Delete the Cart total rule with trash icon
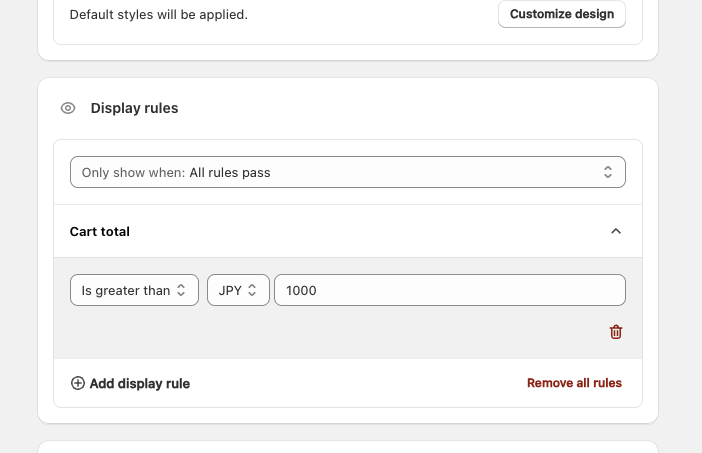 (616, 332)
